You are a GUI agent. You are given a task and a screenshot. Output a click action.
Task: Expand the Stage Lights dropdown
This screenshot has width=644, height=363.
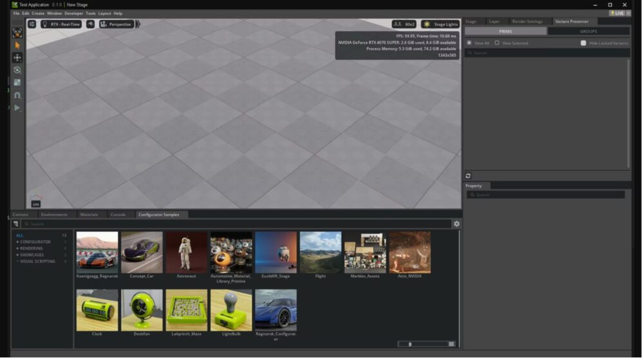(440, 25)
